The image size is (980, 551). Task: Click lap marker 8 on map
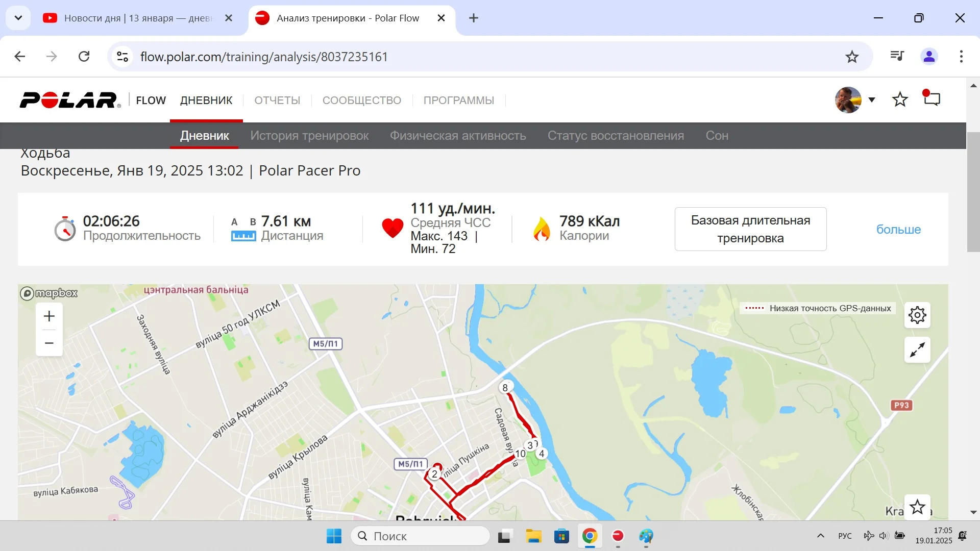(505, 388)
